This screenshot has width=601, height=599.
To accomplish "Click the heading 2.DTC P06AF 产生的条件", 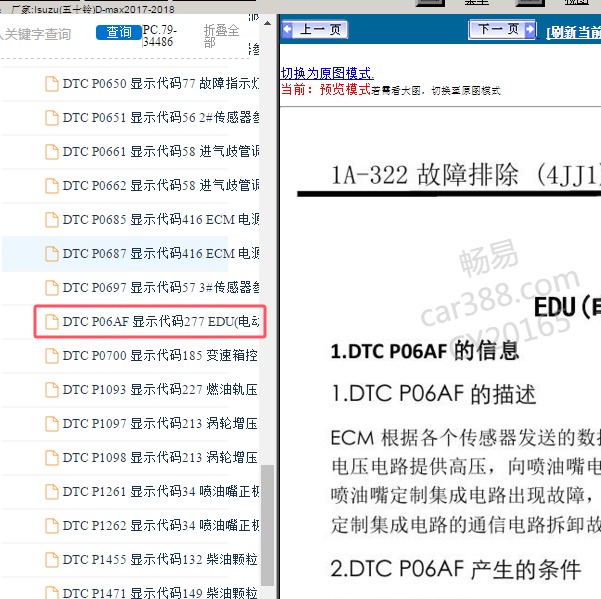I will 456,570.
